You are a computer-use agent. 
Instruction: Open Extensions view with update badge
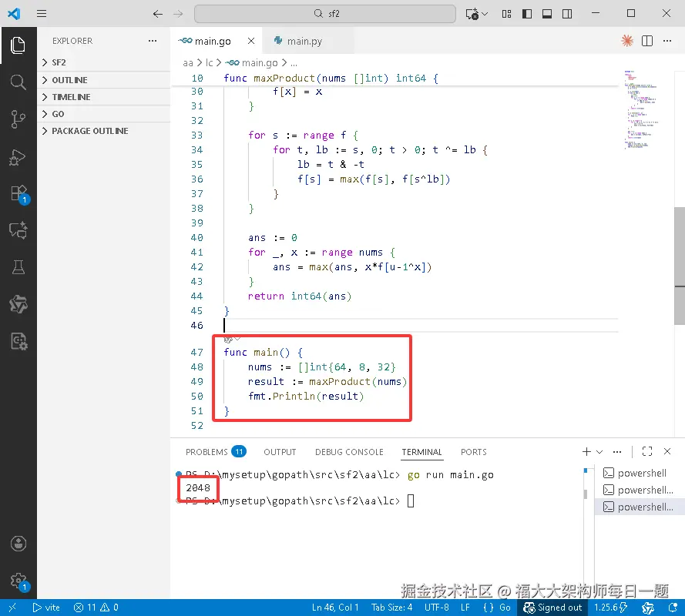pyautogui.click(x=18, y=193)
